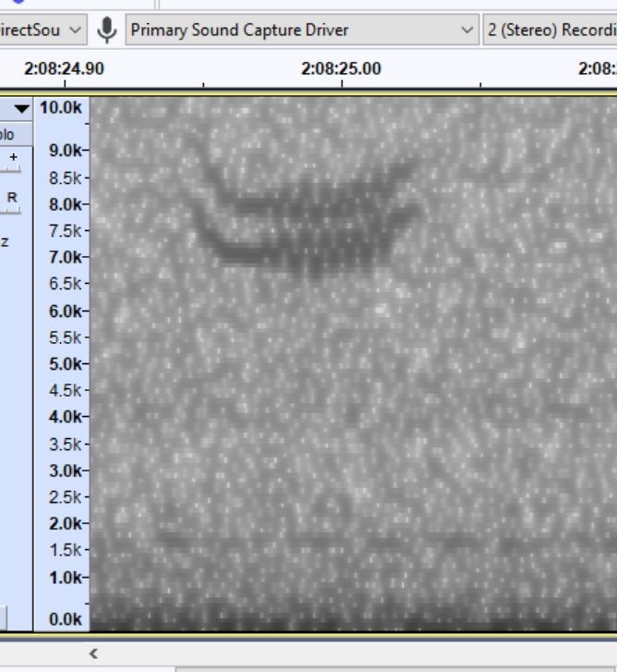Click the microphone recording device icon
The width and height of the screenshot is (617, 672).
click(107, 30)
